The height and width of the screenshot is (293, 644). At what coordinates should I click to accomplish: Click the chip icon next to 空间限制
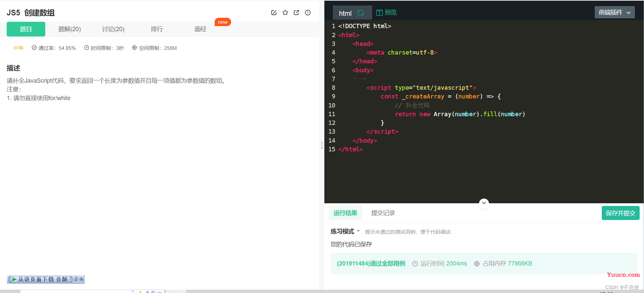135,48
